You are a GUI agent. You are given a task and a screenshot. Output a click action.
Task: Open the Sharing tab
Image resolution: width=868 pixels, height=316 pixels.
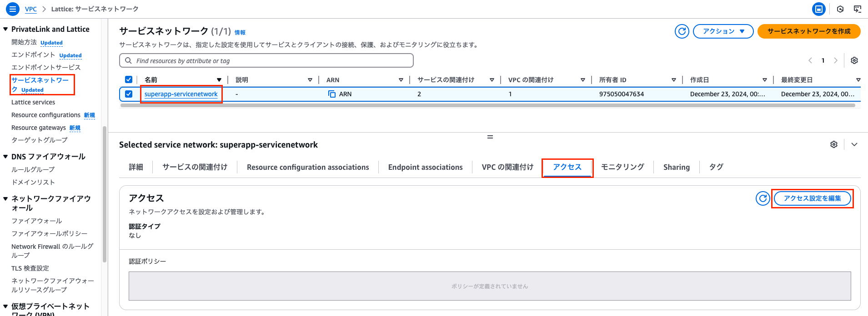coord(677,167)
